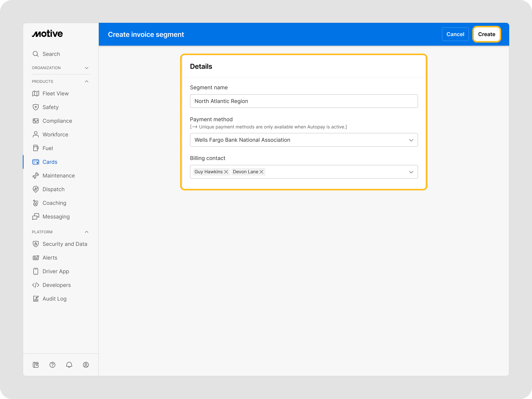Remove Devon Lane contact chip

[x=261, y=172]
